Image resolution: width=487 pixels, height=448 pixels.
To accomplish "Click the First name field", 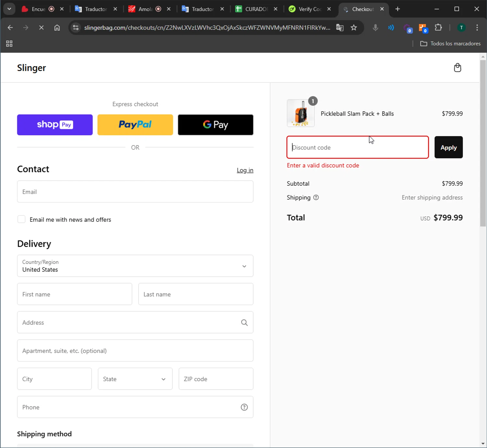I will (x=75, y=294).
